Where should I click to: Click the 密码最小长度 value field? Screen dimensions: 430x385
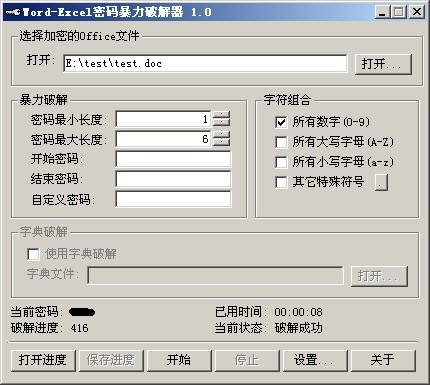click(x=163, y=119)
